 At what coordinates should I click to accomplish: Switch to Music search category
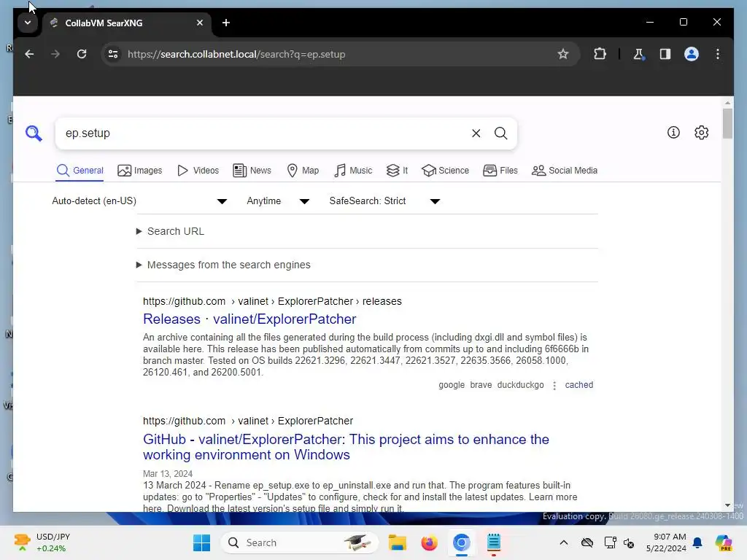pyautogui.click(x=353, y=171)
